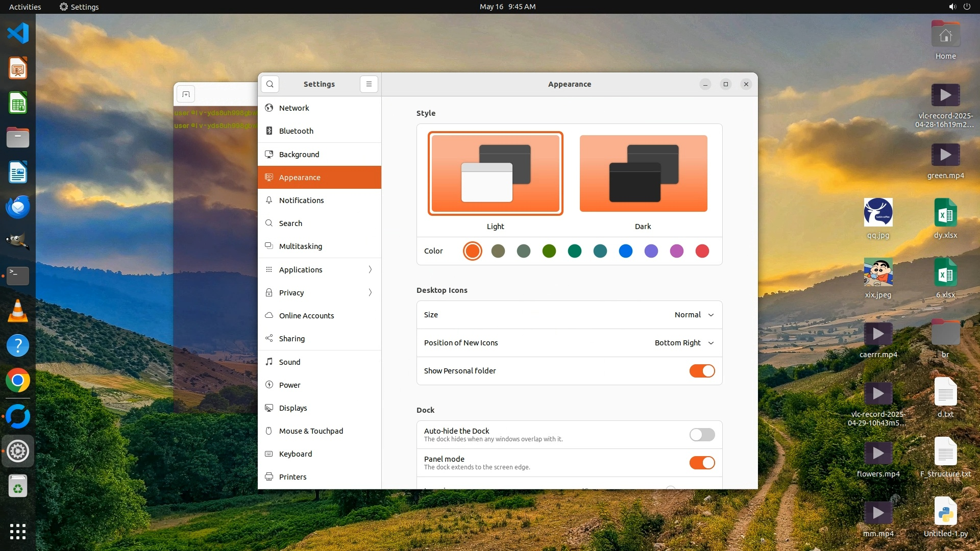Launch Visual Studio Code from dock
This screenshot has height=551, width=980.
tap(18, 34)
